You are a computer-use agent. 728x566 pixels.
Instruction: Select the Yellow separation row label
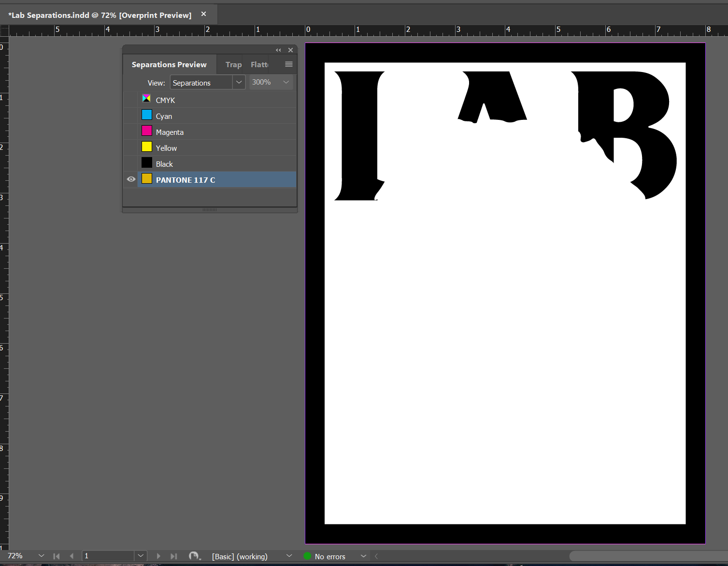point(166,148)
